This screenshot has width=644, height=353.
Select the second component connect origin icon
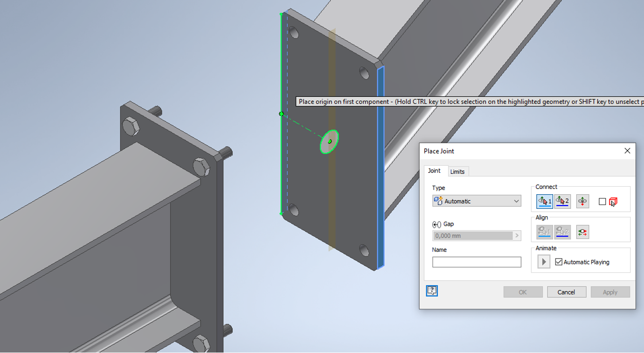[x=563, y=201]
